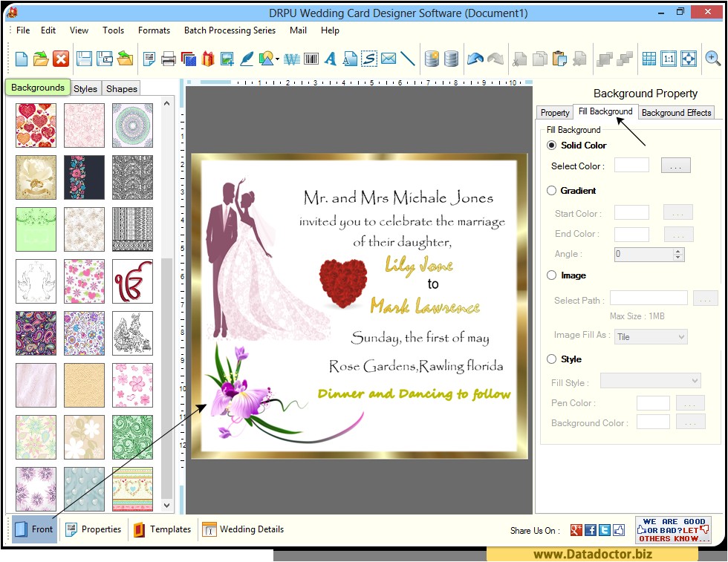Select the Print icon on the toolbar

tap(168, 59)
